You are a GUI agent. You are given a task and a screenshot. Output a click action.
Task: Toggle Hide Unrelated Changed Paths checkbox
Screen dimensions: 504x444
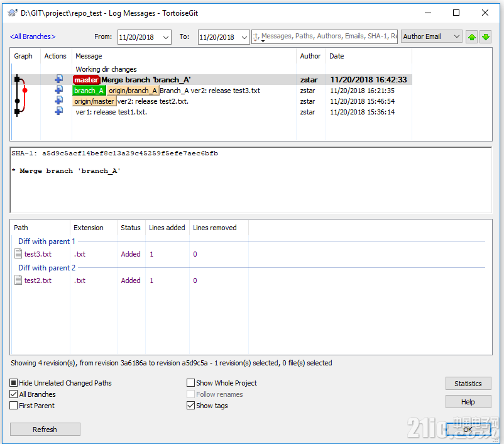[x=13, y=383]
